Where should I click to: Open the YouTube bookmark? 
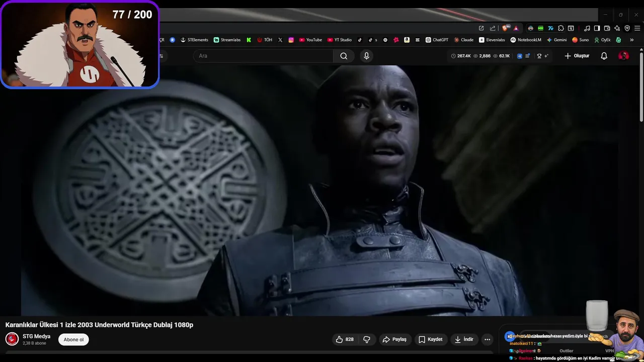tap(310, 40)
